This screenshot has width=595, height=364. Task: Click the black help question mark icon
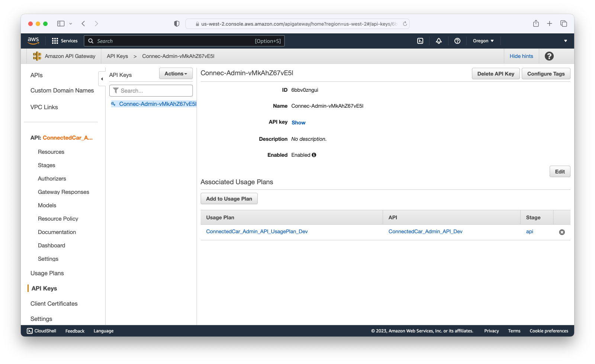549,56
